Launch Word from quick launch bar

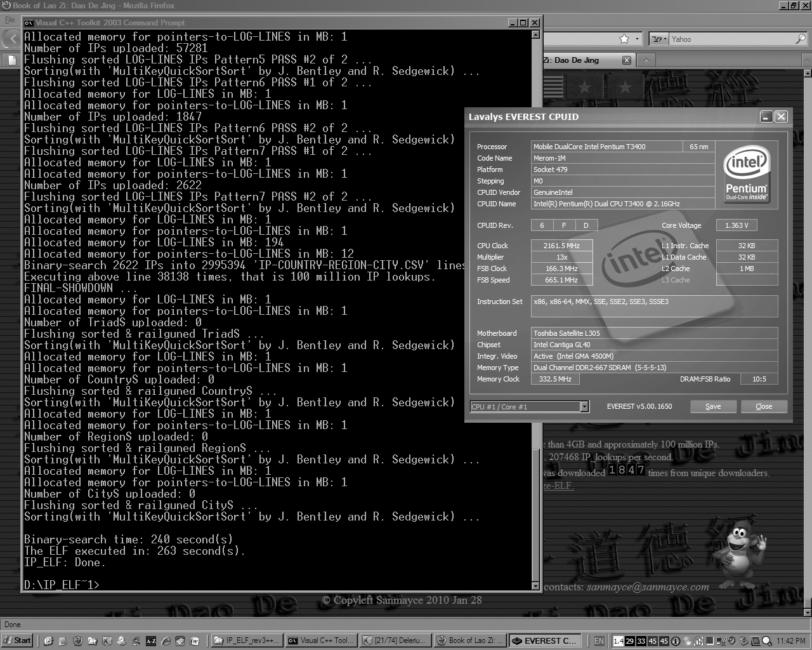coord(195,641)
